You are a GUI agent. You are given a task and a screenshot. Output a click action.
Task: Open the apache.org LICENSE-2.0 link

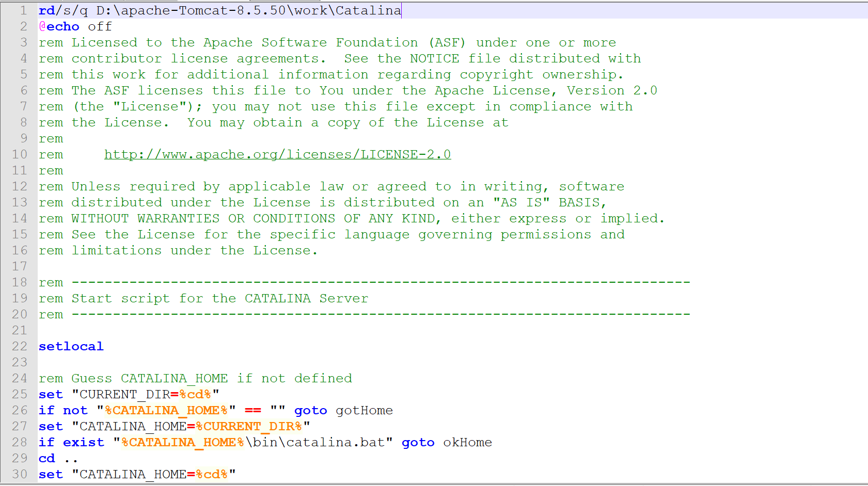[x=277, y=154]
